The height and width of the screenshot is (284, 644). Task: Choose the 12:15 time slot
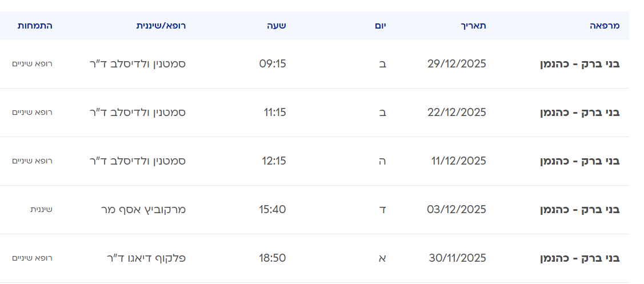point(274,161)
